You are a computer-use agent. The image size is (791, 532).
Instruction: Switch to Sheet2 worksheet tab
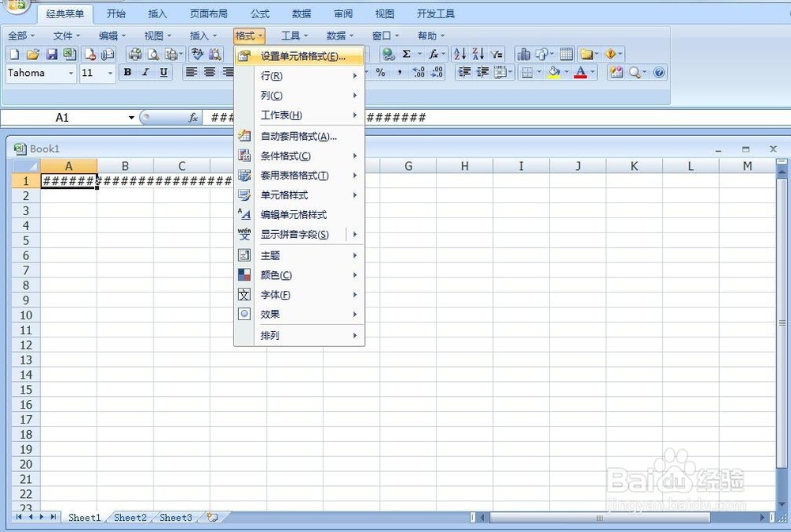(x=131, y=518)
